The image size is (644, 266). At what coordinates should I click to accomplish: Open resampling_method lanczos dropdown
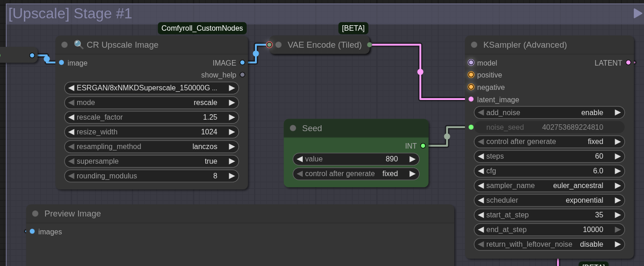point(152,147)
